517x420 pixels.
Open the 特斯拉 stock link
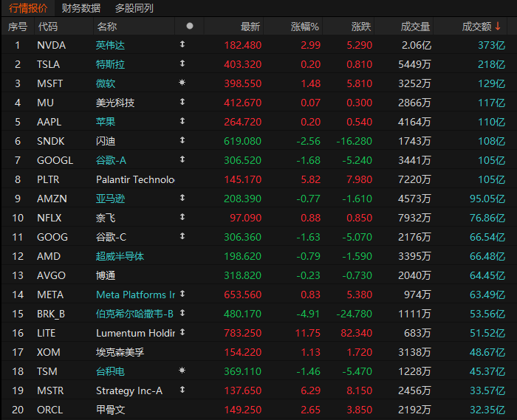tap(111, 64)
